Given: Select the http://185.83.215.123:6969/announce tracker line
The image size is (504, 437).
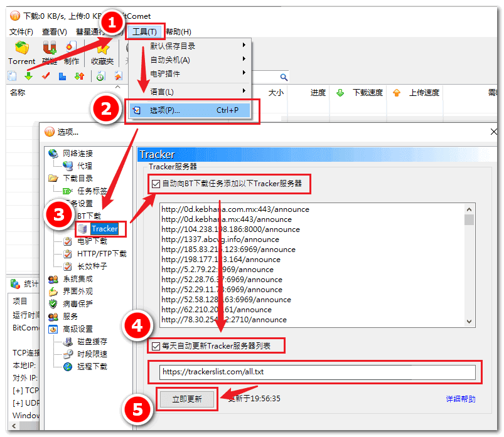Looking at the screenshot, I should pos(228,250).
